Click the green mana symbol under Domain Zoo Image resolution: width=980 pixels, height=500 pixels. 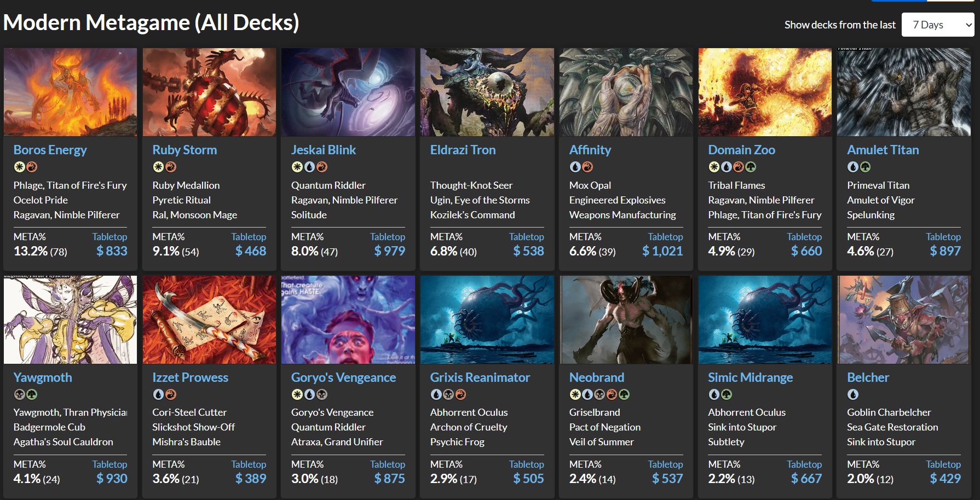coord(751,167)
